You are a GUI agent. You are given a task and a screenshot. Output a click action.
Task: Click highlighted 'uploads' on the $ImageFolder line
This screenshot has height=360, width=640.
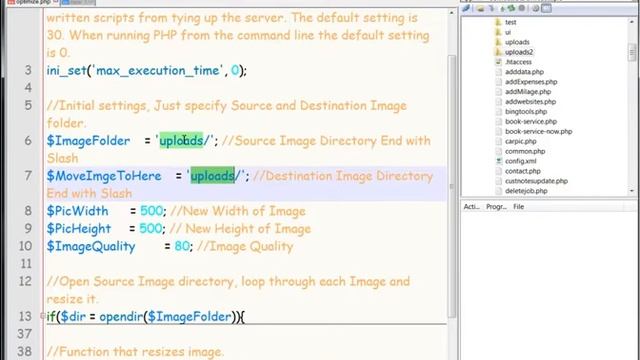coord(181,140)
